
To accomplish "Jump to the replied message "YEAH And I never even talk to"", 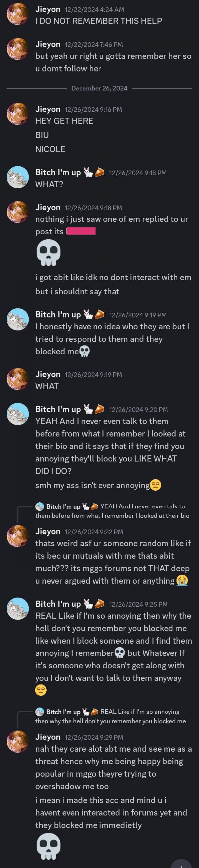I will (113, 511).
